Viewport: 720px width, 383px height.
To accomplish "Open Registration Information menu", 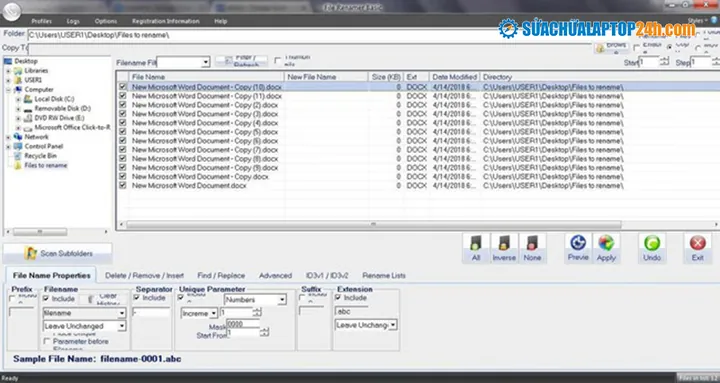I will pyautogui.click(x=165, y=21).
